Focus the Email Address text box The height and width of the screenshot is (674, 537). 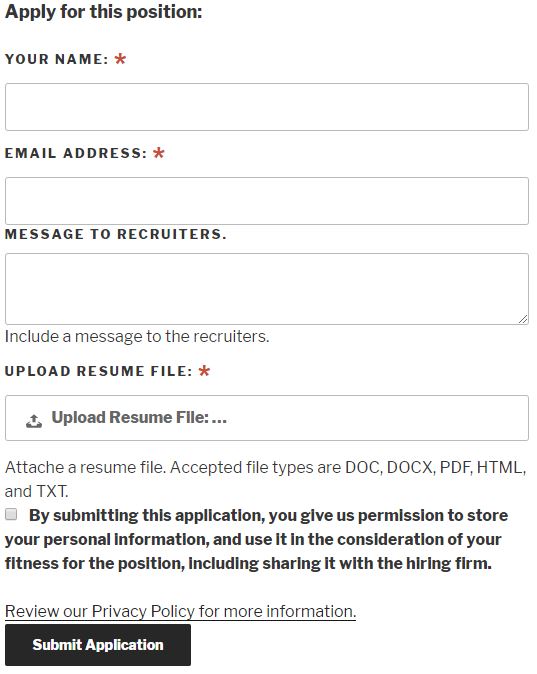point(267,201)
